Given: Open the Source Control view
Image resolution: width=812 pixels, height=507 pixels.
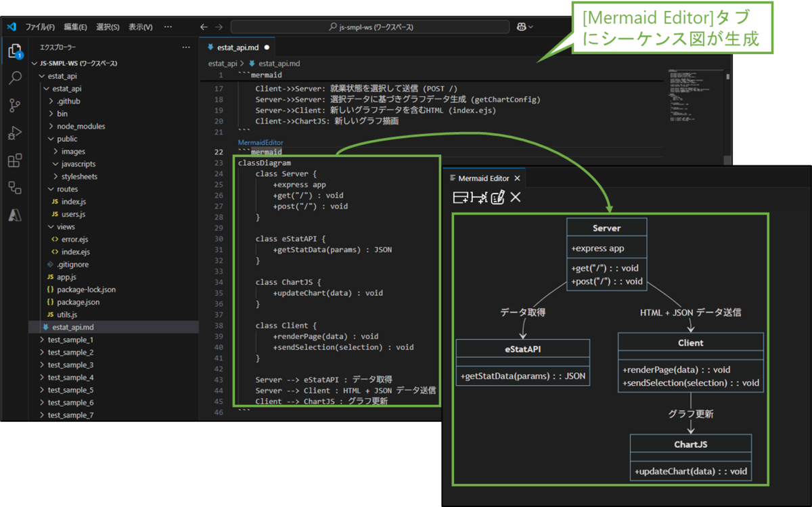Looking at the screenshot, I should tap(14, 106).
